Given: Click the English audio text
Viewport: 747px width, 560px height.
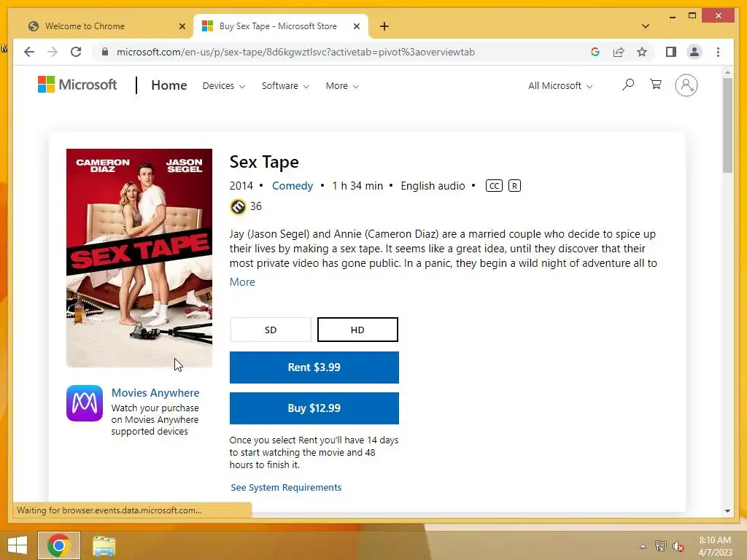Looking at the screenshot, I should click(x=433, y=186).
